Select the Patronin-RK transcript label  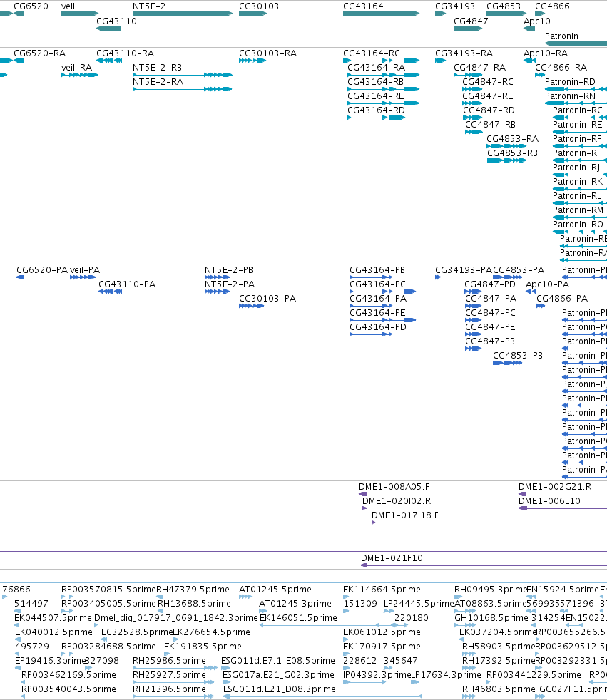(578, 182)
